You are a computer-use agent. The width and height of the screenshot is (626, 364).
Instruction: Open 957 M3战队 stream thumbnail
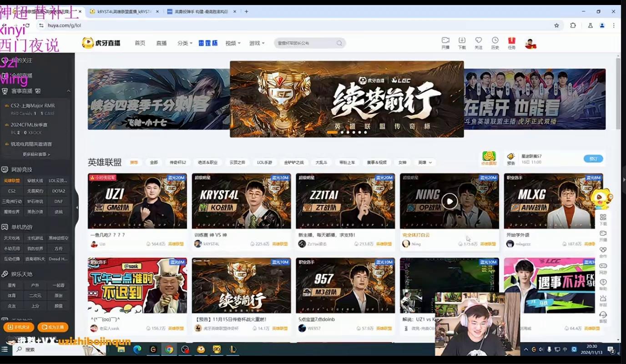345,286
